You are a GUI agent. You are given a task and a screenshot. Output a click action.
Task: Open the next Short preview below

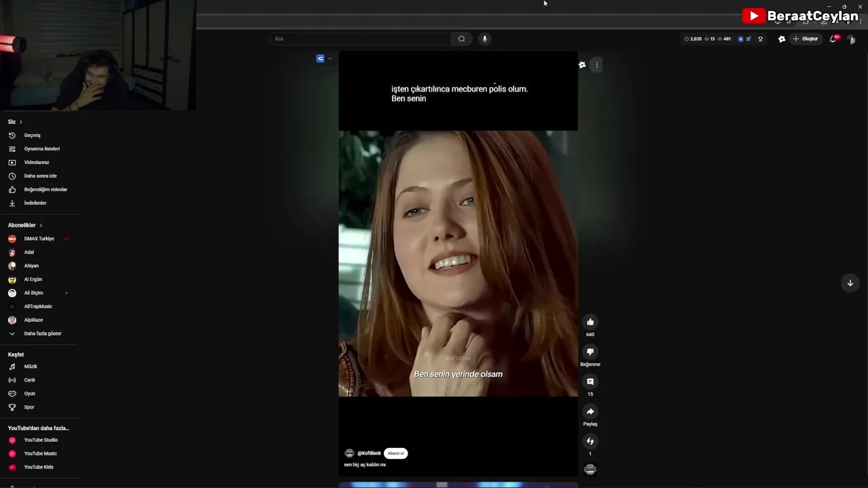click(458, 485)
